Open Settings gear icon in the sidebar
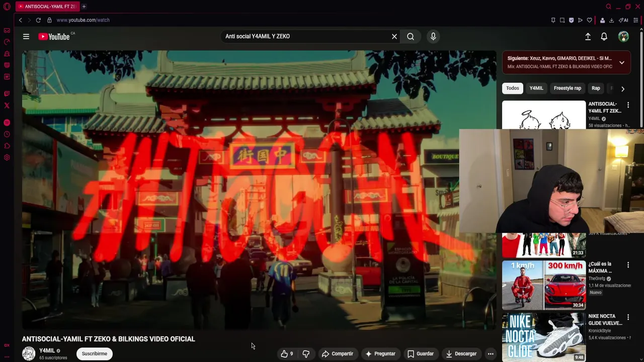 pyautogui.click(x=7, y=157)
